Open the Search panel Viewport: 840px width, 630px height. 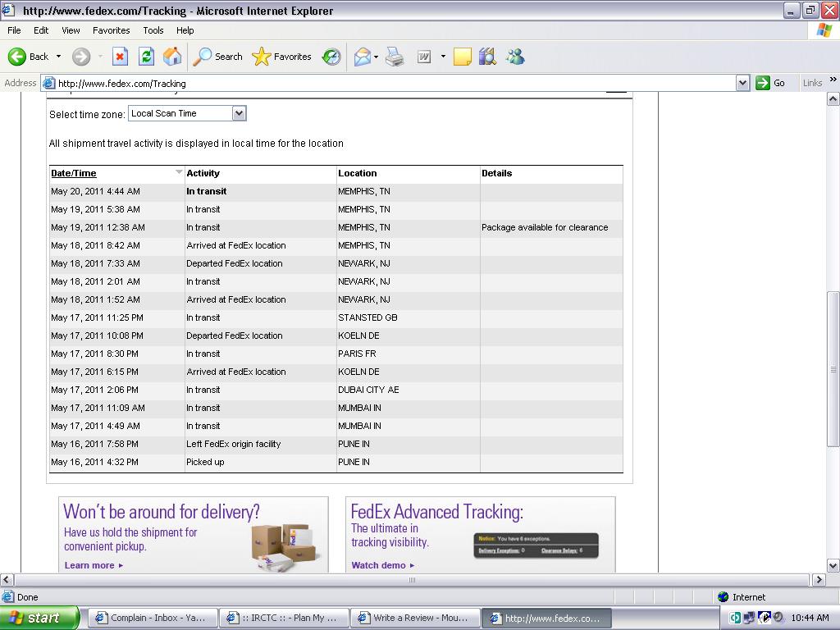tap(217, 57)
